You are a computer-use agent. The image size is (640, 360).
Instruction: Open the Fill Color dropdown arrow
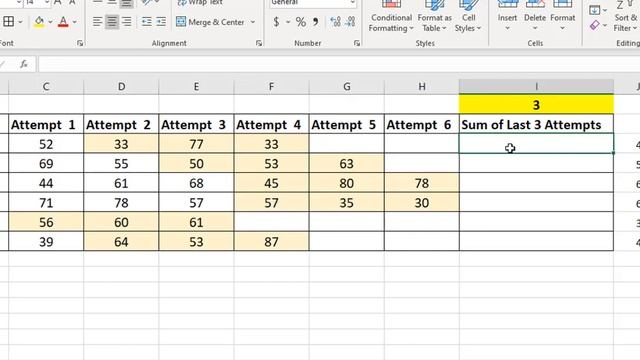click(x=50, y=22)
